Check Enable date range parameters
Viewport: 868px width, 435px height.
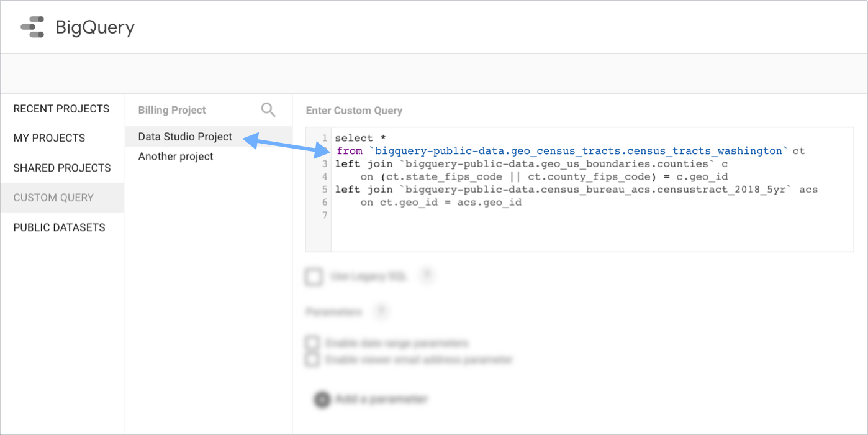coord(312,342)
